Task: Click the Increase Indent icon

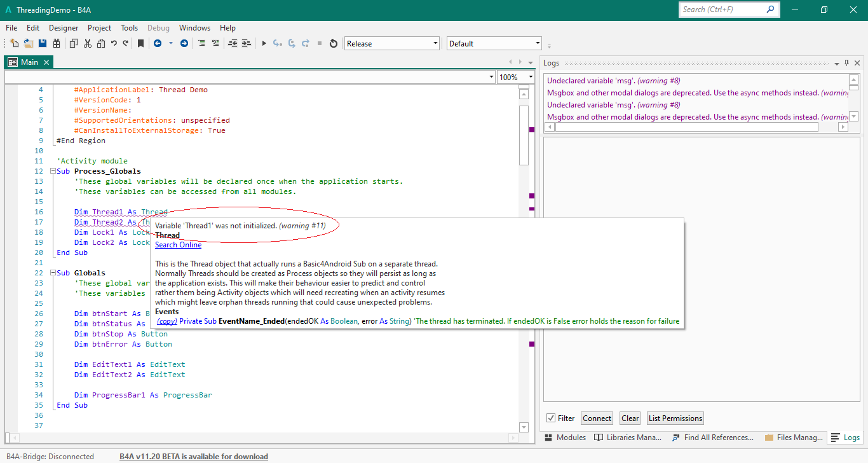Action: click(x=246, y=43)
